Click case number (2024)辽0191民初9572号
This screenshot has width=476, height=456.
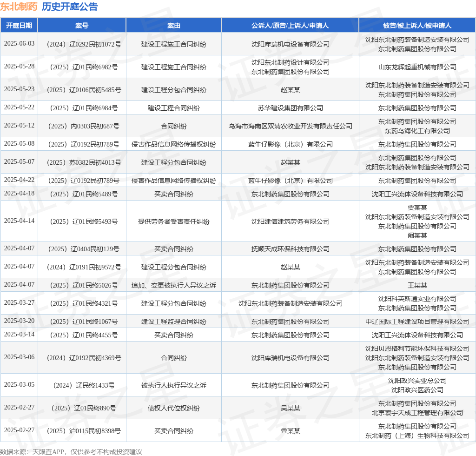[x=84, y=267]
